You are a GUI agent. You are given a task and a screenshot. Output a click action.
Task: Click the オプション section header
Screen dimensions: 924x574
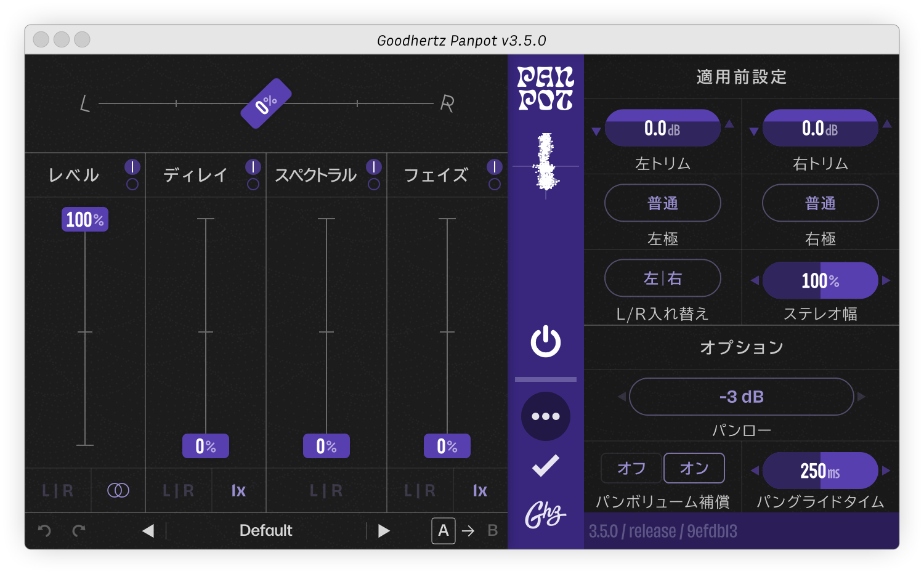(x=742, y=347)
